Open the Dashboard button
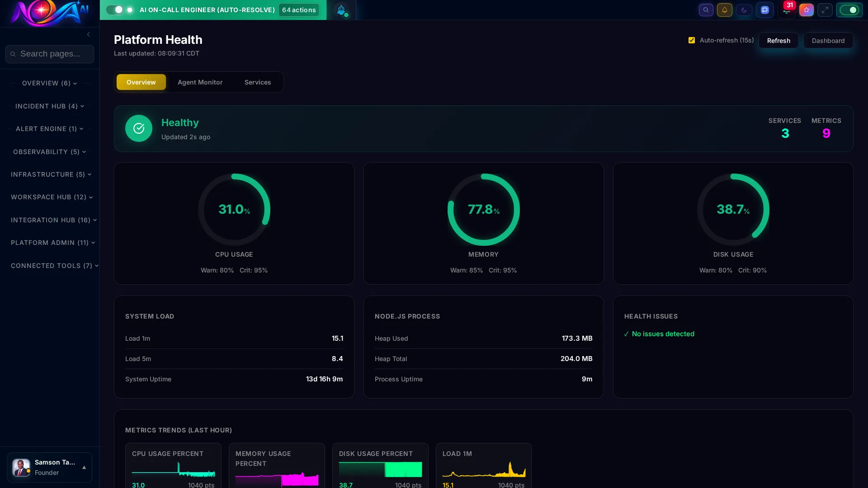 [x=828, y=40]
